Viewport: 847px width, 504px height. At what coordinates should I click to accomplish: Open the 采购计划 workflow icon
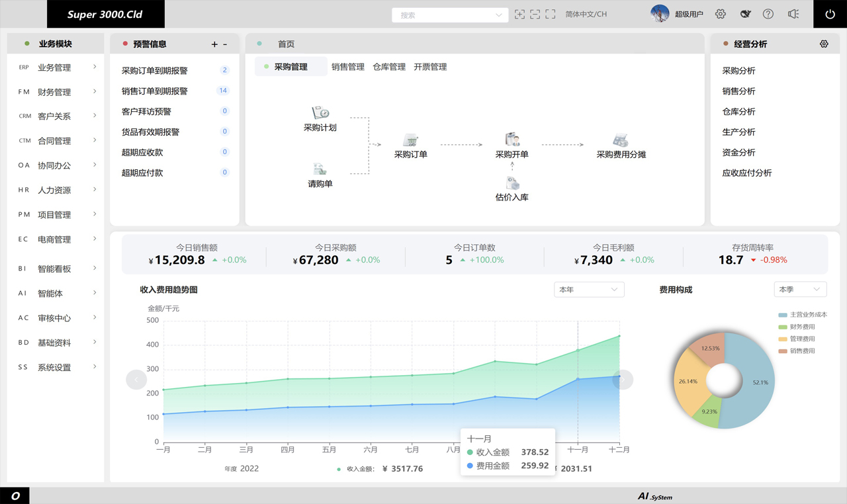coord(320,113)
